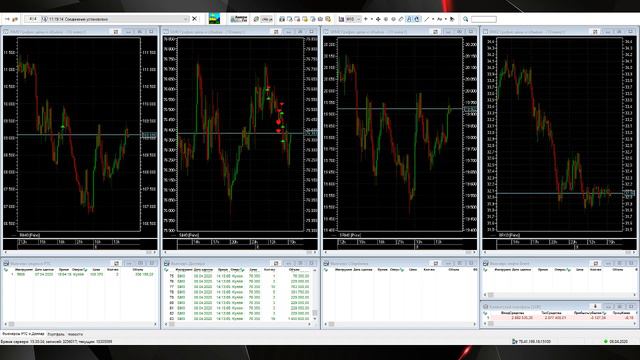The image size is (640, 360).
Task: Click the connect-to-server icon in toolbar
Action: click(x=15, y=19)
